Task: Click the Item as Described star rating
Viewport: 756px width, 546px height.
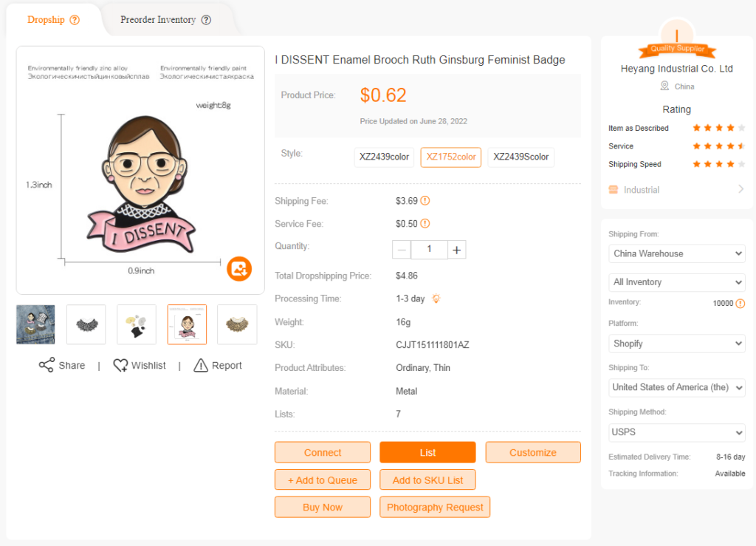Action: coord(719,128)
